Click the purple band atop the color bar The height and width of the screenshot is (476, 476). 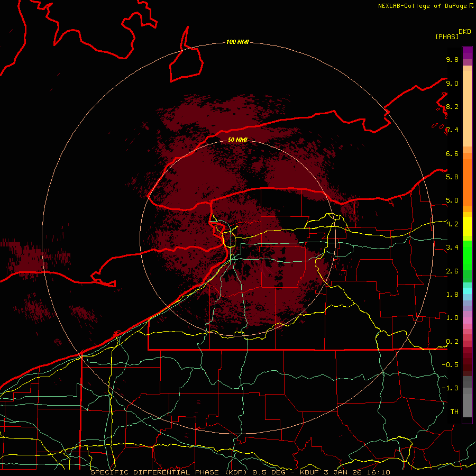[x=467, y=53]
